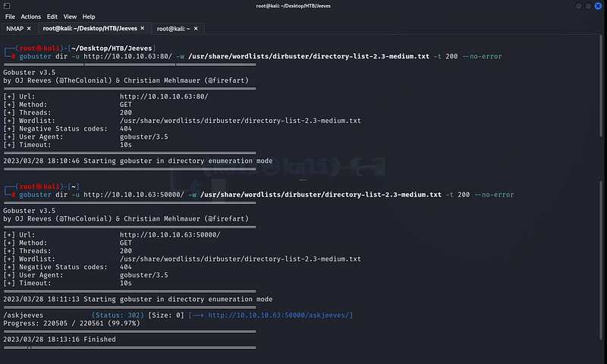The image size is (607, 364).
Task: Click the 18:10:46 Starting gobuster line
Action: click(138, 161)
